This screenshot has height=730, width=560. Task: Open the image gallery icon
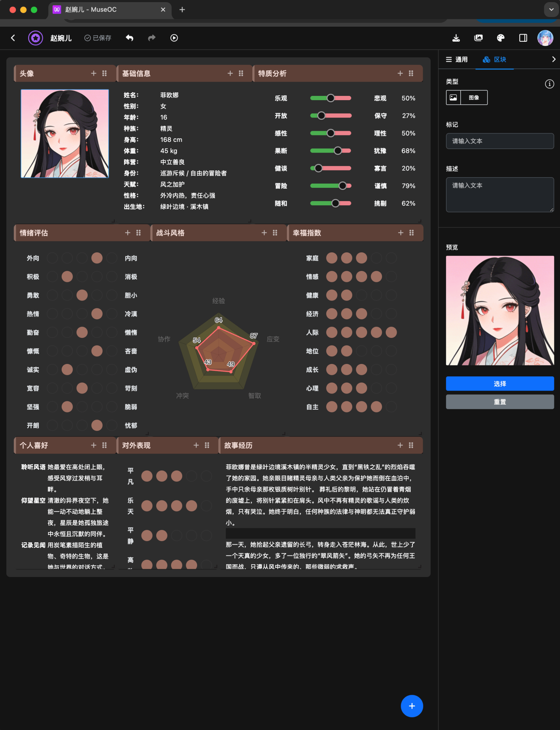(x=478, y=38)
